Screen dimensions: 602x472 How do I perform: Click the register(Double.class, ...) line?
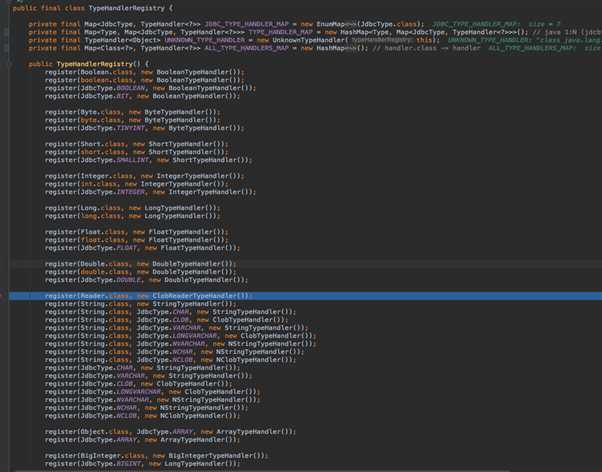pos(141,264)
